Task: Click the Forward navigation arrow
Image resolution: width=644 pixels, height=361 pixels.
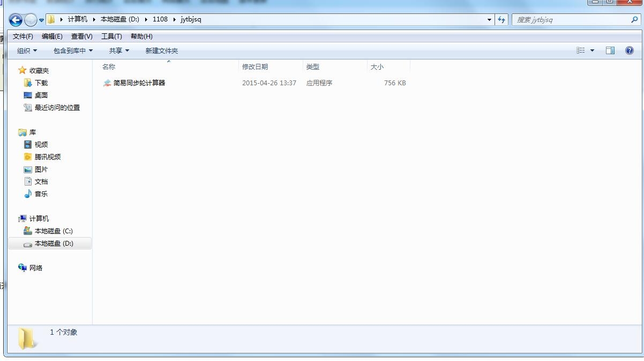Action: click(31, 20)
